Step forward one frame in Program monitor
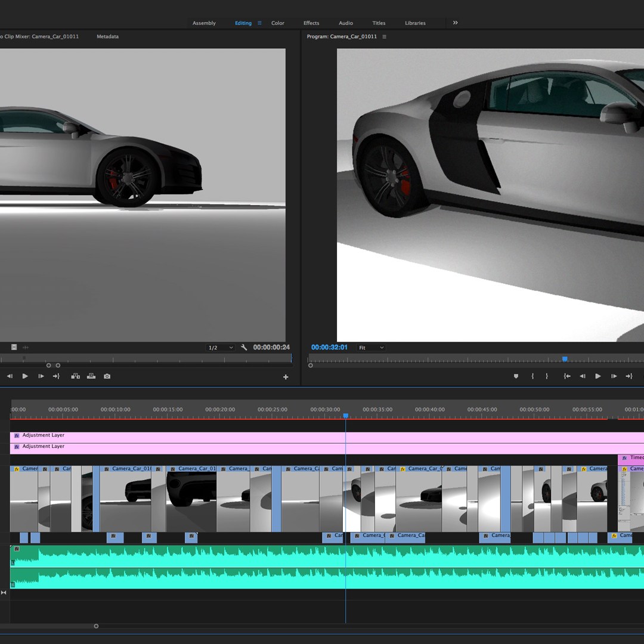This screenshot has height=644, width=644. coord(614,376)
